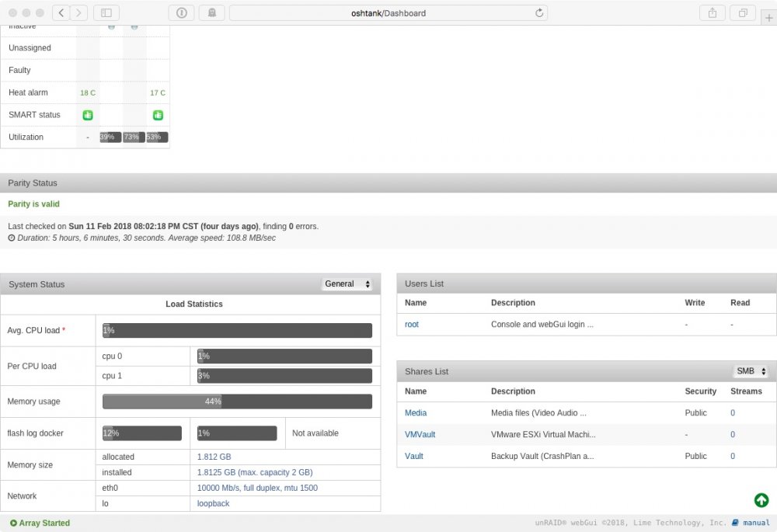Show all tabs overview button
This screenshot has width=777, height=532.
point(743,13)
